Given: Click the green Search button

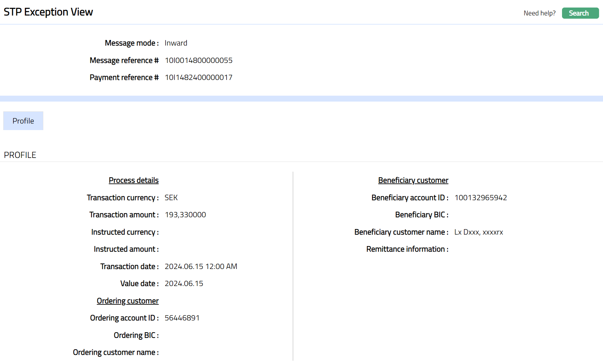Looking at the screenshot, I should point(580,13).
